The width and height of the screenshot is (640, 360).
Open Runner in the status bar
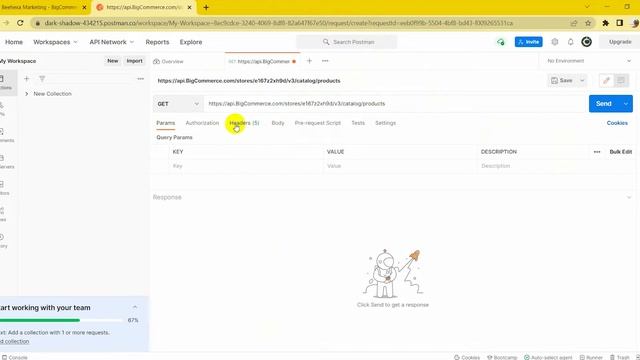click(591, 357)
